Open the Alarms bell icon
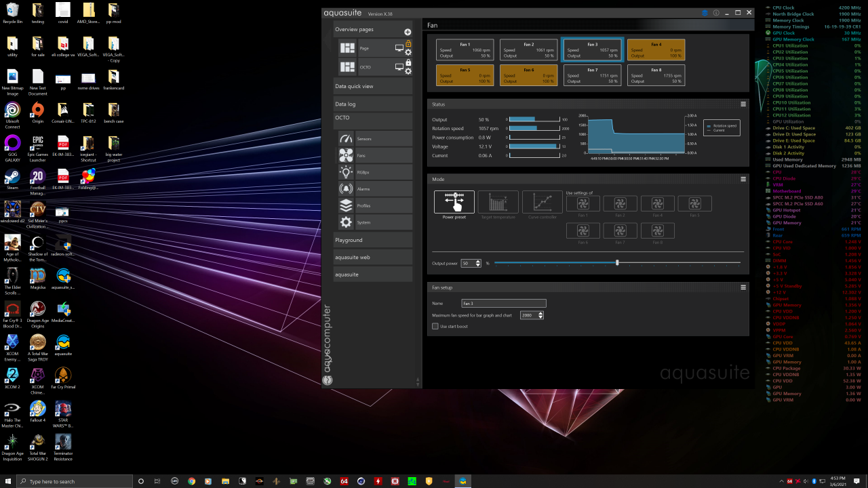 tap(346, 189)
